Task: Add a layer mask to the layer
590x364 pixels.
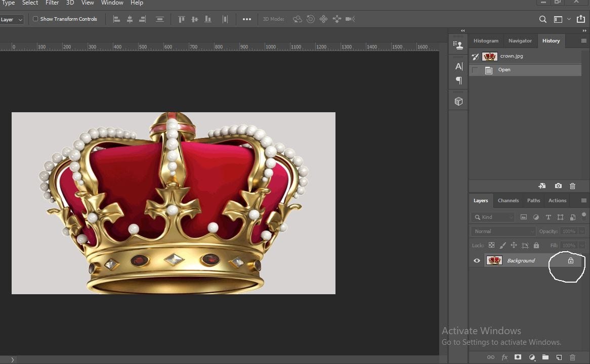Action: coord(518,357)
